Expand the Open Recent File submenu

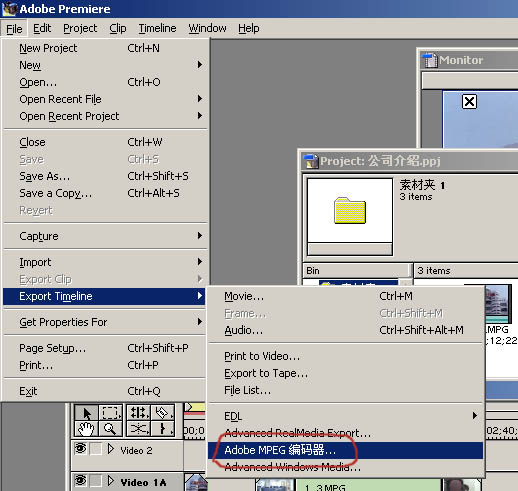(x=200, y=98)
